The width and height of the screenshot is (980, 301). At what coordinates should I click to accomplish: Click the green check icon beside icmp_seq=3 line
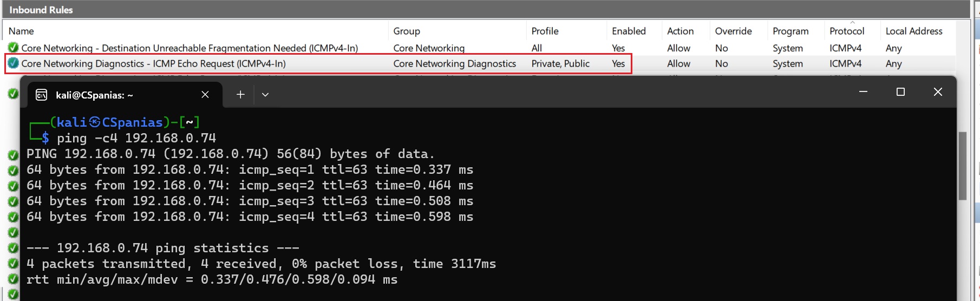pos(14,201)
